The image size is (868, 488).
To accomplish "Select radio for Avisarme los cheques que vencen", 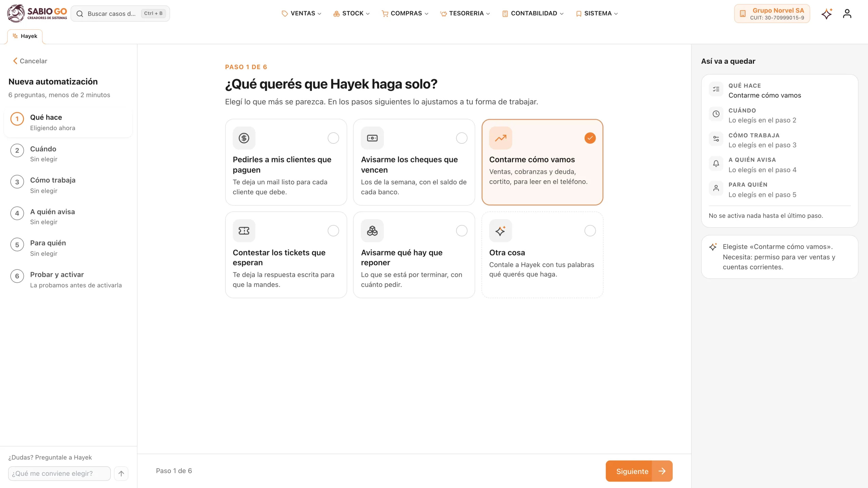I will click(461, 138).
